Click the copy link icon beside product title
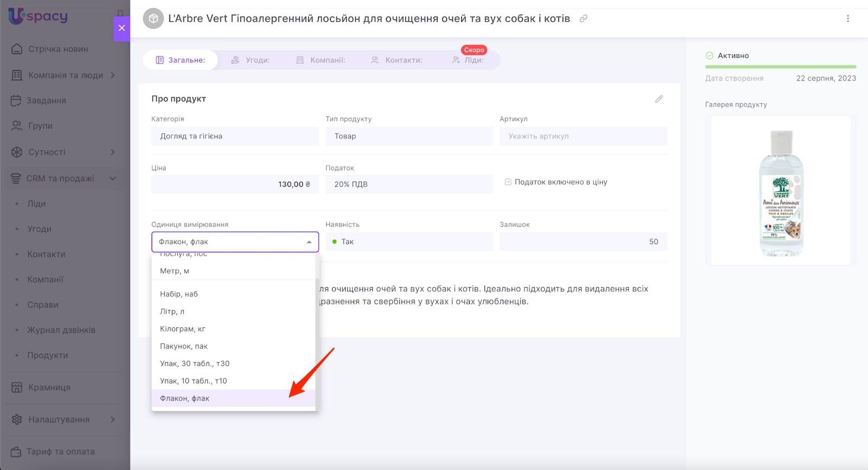Image resolution: width=868 pixels, height=470 pixels. (583, 18)
